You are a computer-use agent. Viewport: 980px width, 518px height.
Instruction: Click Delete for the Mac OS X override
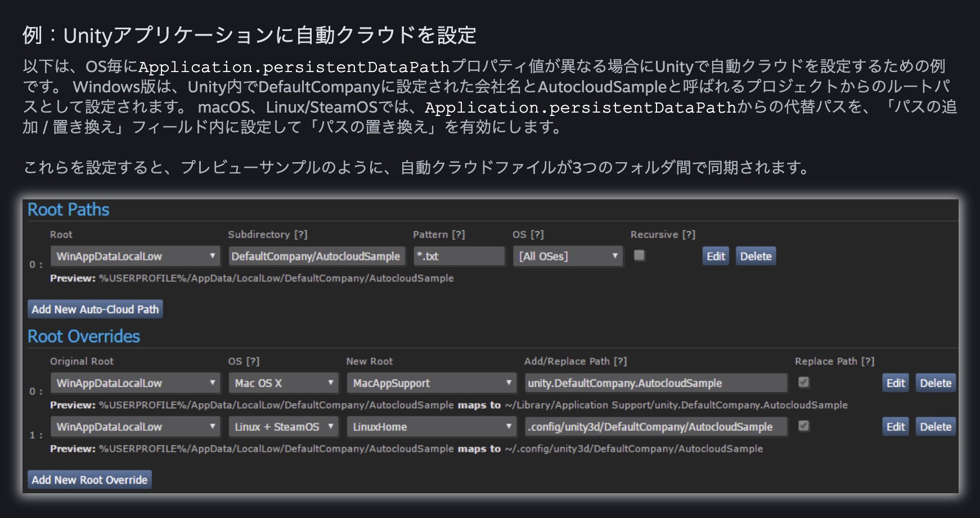pyautogui.click(x=936, y=383)
